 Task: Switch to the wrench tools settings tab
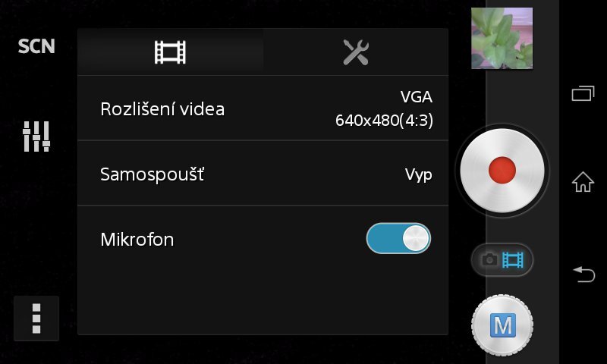(x=356, y=52)
